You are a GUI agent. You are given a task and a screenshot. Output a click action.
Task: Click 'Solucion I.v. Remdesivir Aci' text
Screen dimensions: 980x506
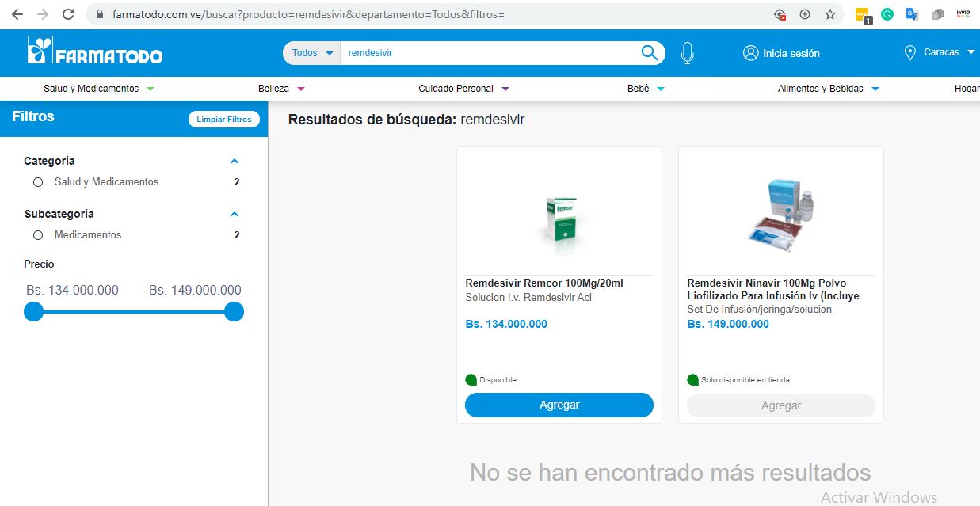click(x=528, y=298)
